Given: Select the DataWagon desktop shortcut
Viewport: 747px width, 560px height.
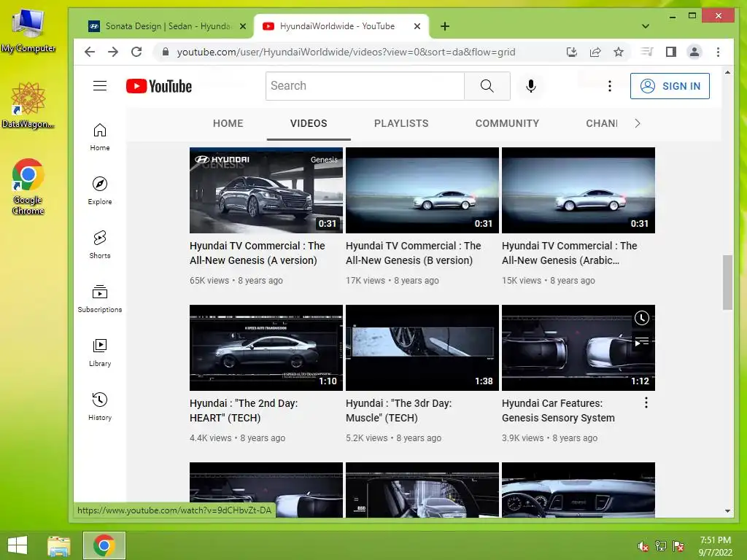Looking at the screenshot, I should 28,105.
